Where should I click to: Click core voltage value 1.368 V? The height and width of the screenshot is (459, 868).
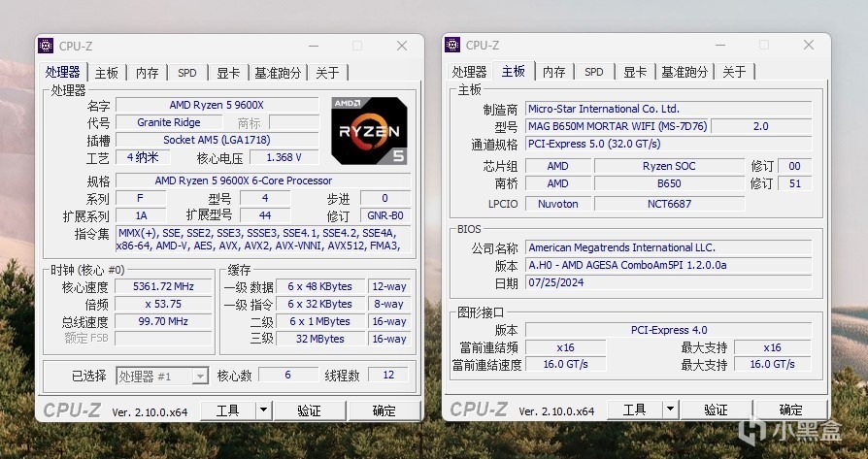click(284, 157)
